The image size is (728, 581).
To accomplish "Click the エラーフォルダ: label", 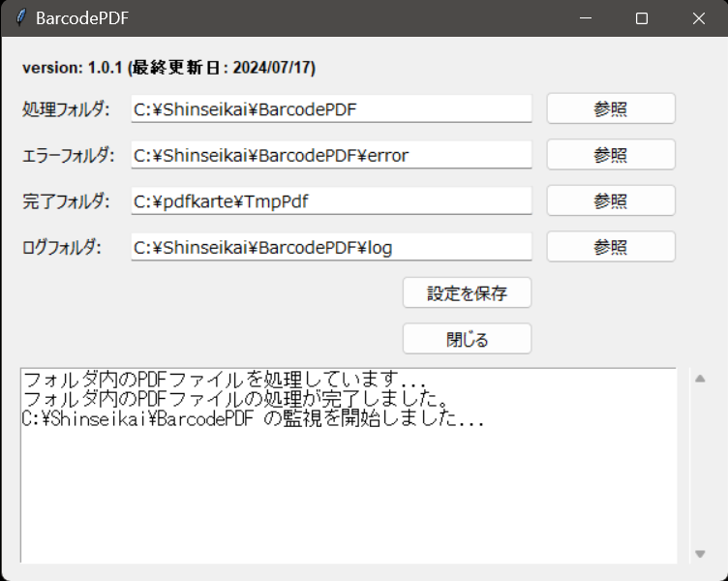I will click(x=68, y=155).
